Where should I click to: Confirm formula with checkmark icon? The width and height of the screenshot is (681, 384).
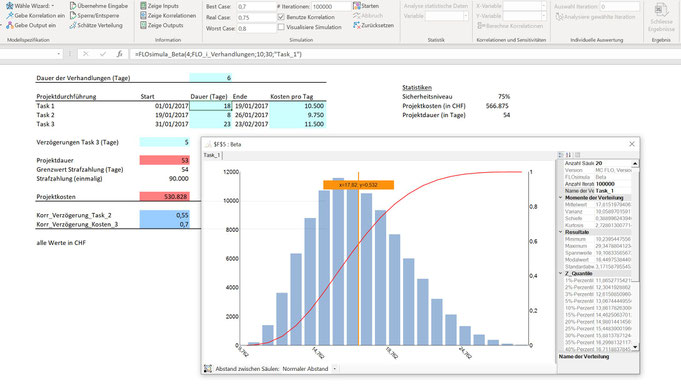pos(102,54)
